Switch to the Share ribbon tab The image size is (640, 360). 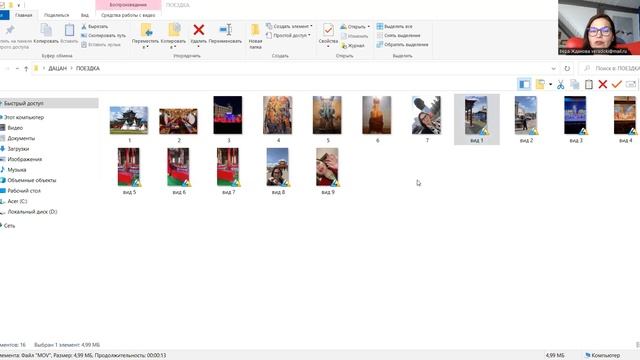[56, 15]
